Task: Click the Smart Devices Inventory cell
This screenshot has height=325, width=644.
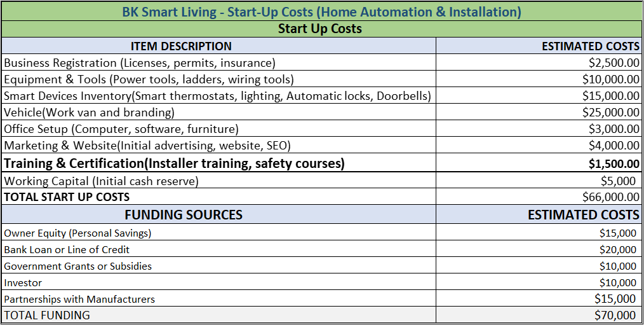Action: point(217,95)
